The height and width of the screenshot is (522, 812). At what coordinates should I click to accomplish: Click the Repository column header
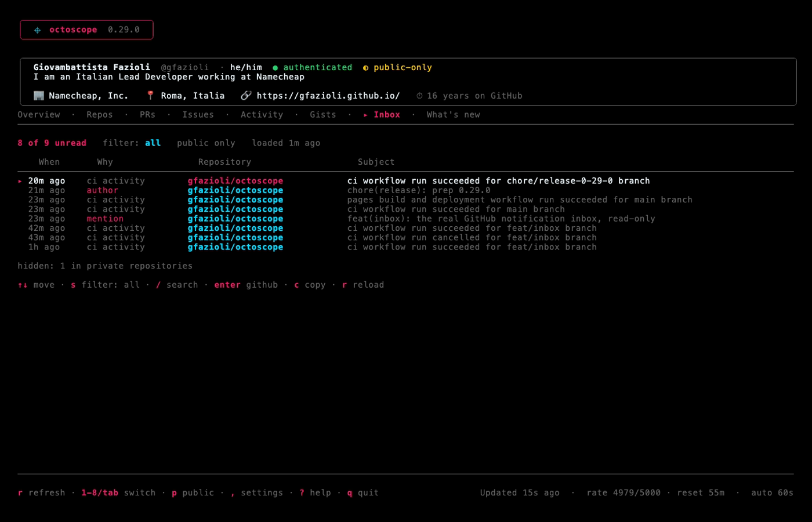click(224, 162)
